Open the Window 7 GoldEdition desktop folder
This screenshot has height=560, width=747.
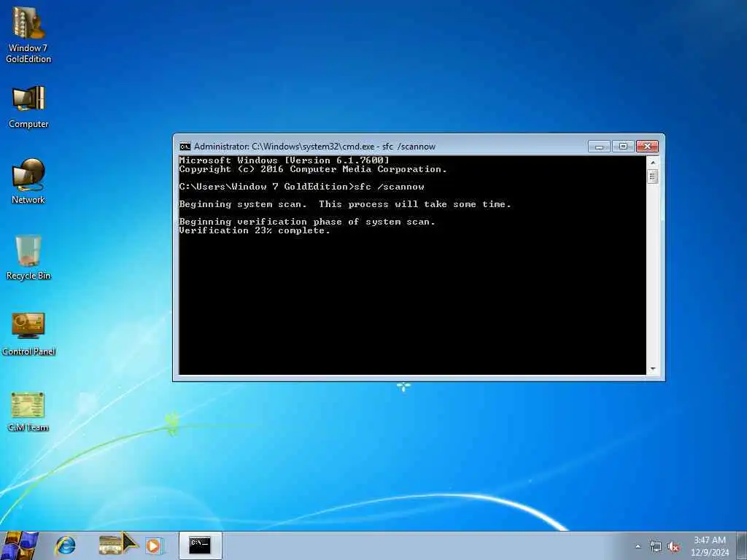coord(28,34)
